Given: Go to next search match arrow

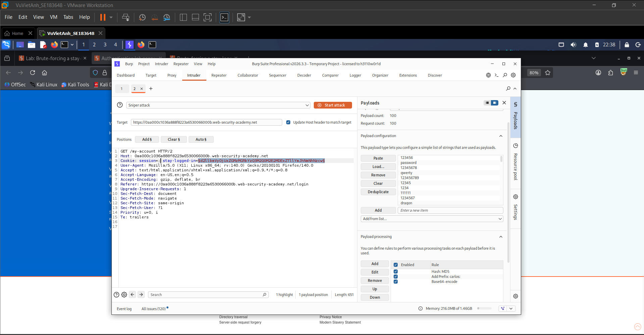Looking at the screenshot, I should pos(141,295).
